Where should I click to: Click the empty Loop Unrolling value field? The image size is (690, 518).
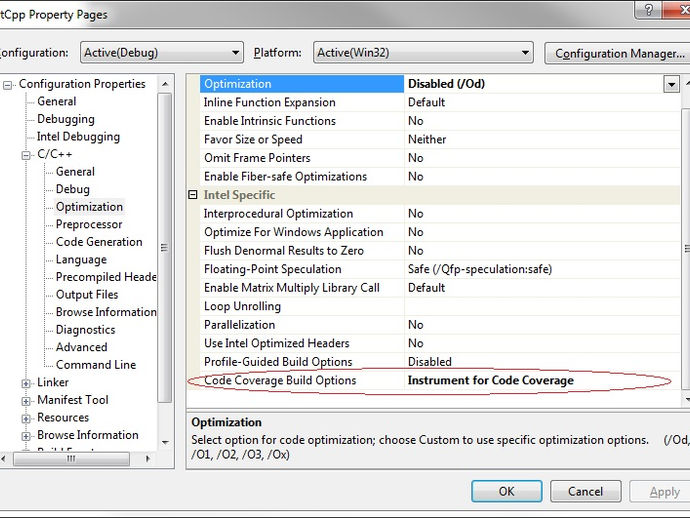click(542, 306)
